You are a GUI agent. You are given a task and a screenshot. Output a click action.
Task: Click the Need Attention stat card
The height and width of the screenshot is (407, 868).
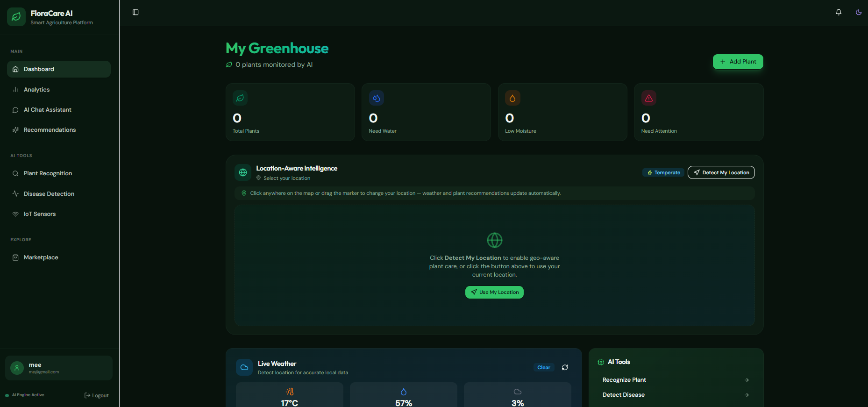(x=698, y=112)
